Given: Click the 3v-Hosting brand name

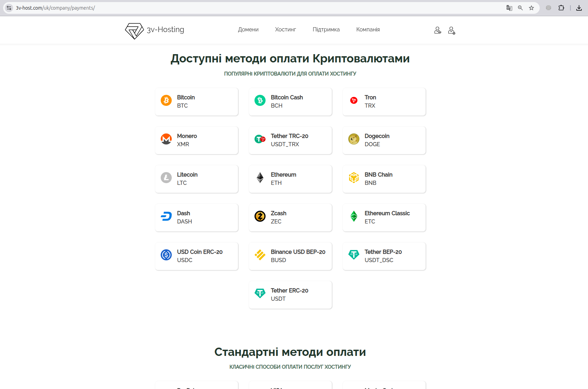Looking at the screenshot, I should point(166,30).
